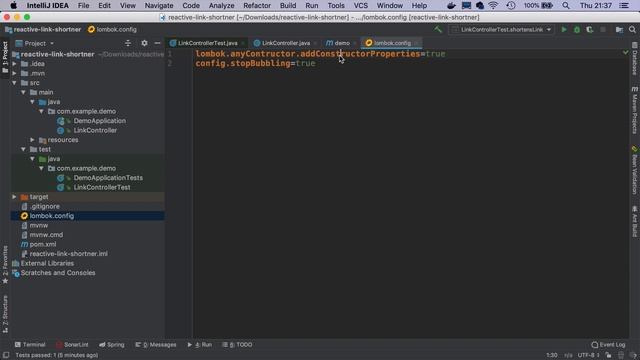Expand External Libraries node
This screenshot has width=640, height=360.
coord(47,263)
